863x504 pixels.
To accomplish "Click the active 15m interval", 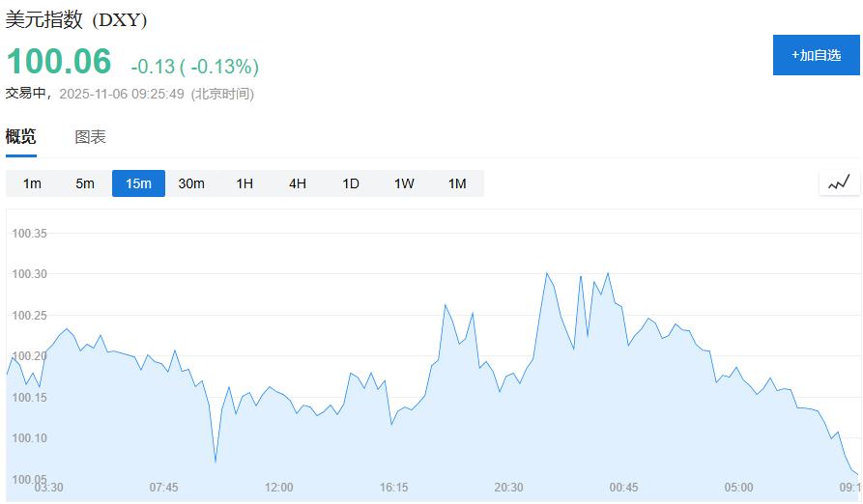I will point(138,183).
